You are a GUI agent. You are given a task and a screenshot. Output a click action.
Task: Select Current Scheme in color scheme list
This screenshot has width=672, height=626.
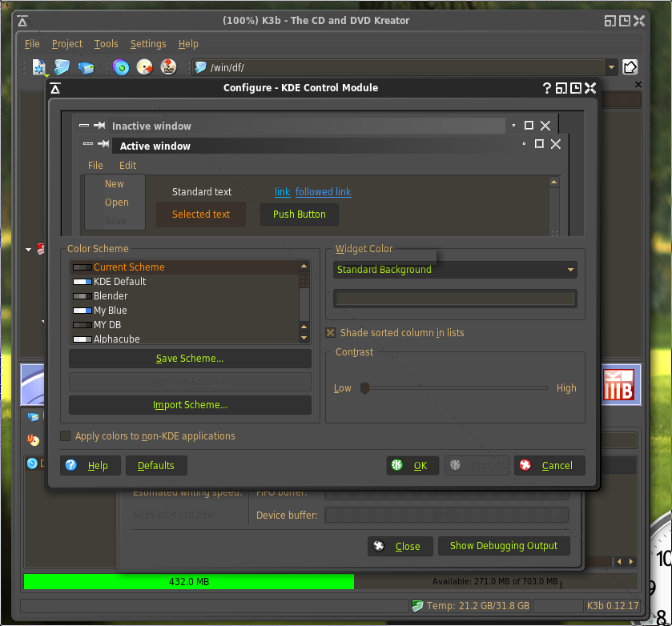coord(185,267)
